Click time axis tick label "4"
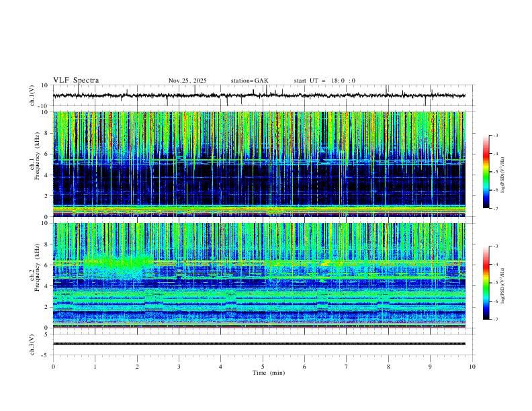The width and height of the screenshot is (532, 411). (221, 367)
